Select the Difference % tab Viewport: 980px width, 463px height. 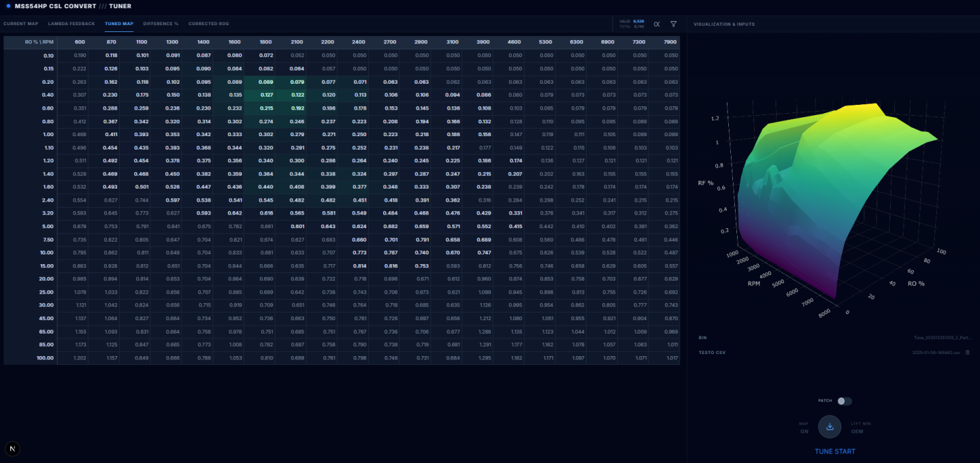coord(161,24)
